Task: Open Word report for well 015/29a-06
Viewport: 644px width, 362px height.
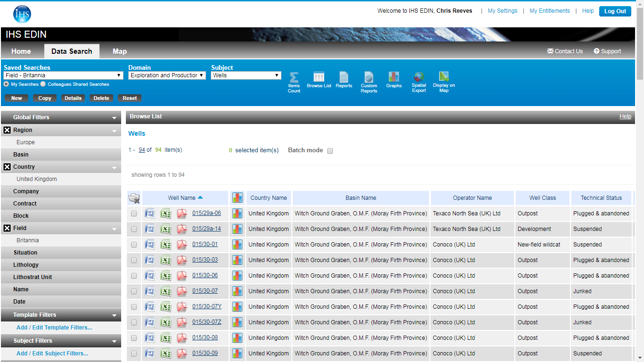Action: (x=149, y=214)
